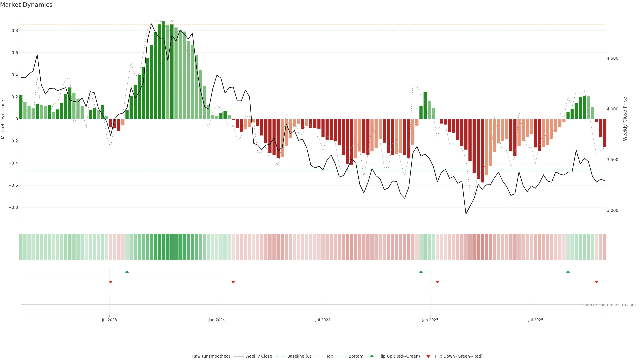Click the green flip-up marker near August 2023

point(127,272)
